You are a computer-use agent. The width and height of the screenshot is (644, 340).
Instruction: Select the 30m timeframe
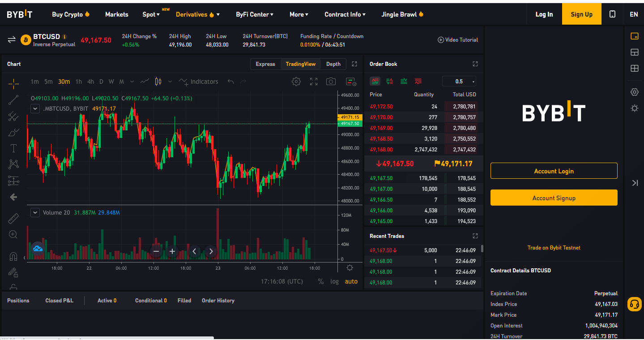coord(64,82)
